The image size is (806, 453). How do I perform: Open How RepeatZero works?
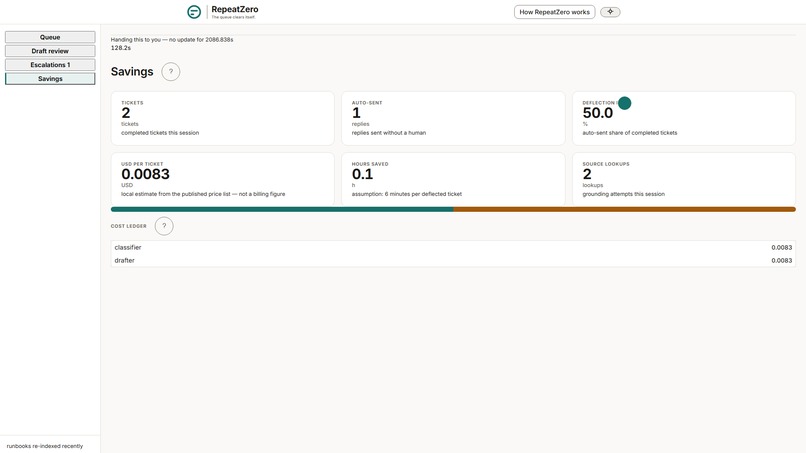554,12
